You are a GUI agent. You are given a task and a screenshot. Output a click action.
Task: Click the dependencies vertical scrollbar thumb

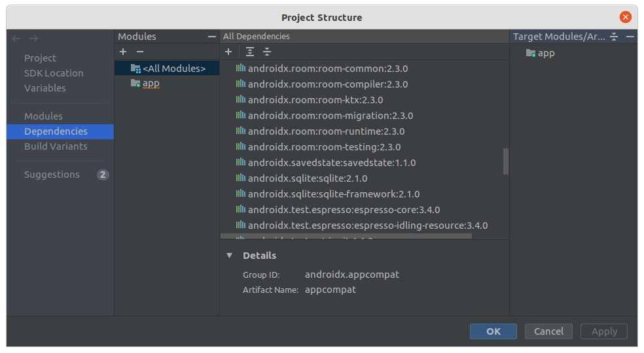click(x=506, y=161)
